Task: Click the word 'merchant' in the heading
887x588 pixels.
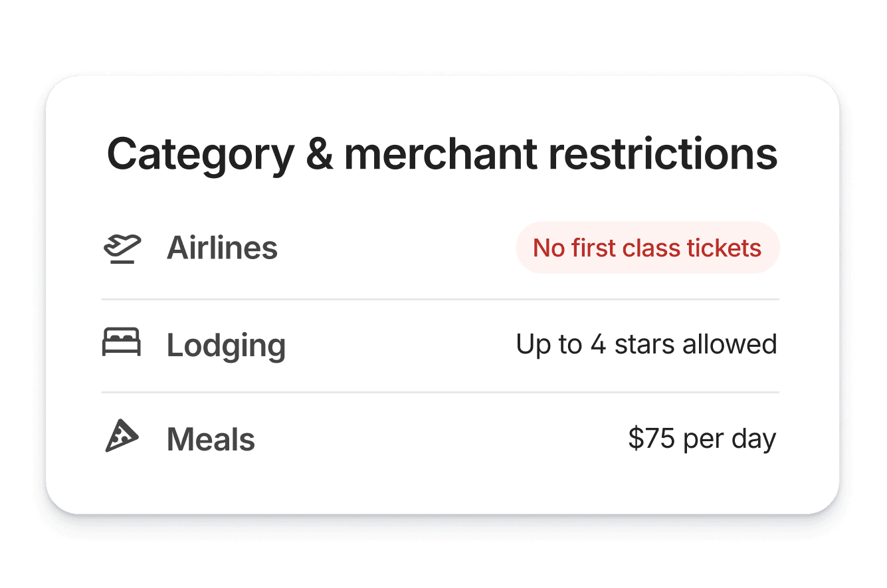Action: [440, 154]
